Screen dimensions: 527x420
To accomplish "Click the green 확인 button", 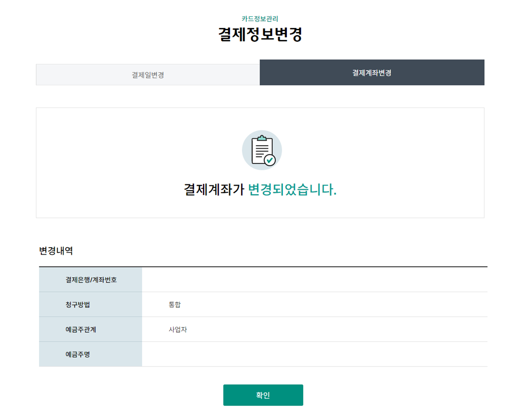I will tap(263, 395).
